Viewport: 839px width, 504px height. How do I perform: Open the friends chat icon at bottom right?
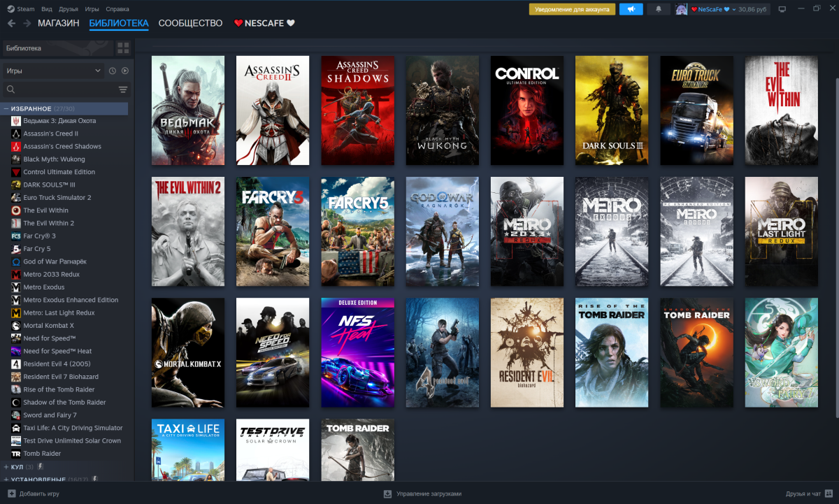coord(829,494)
